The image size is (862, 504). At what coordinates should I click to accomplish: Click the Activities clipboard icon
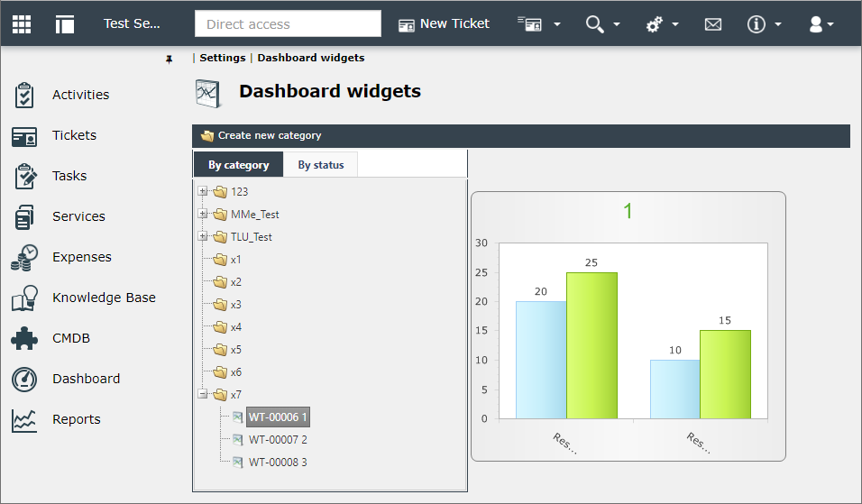24,95
